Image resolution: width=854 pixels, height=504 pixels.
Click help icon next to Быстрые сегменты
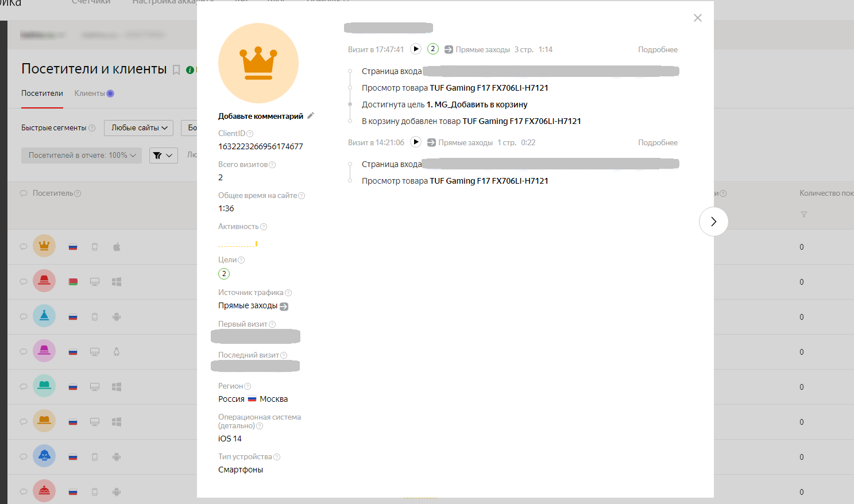92,128
